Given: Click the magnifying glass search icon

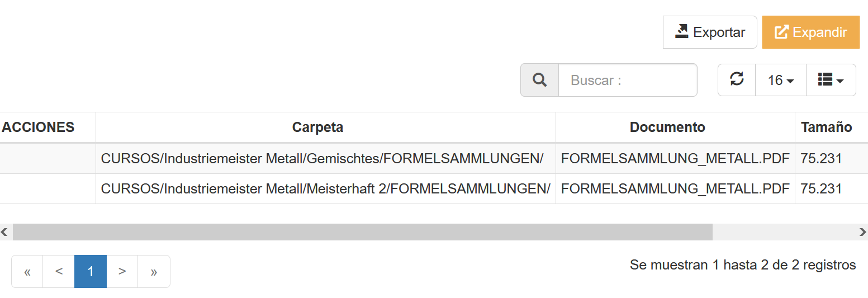Looking at the screenshot, I should click(539, 80).
